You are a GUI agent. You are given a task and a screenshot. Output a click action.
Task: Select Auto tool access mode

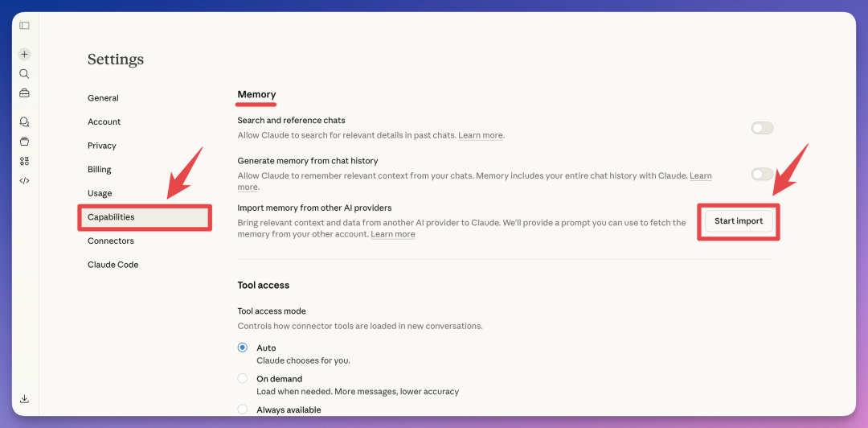(x=243, y=348)
